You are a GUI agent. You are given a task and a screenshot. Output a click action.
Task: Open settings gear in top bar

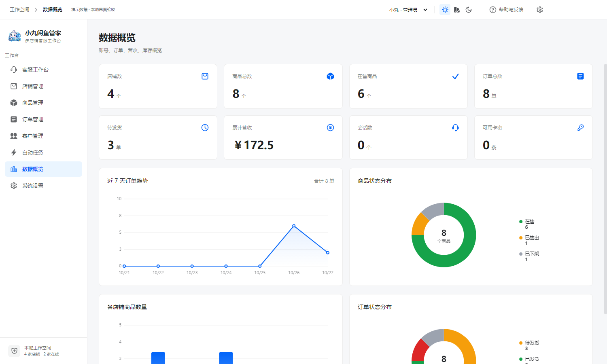pyautogui.click(x=540, y=10)
